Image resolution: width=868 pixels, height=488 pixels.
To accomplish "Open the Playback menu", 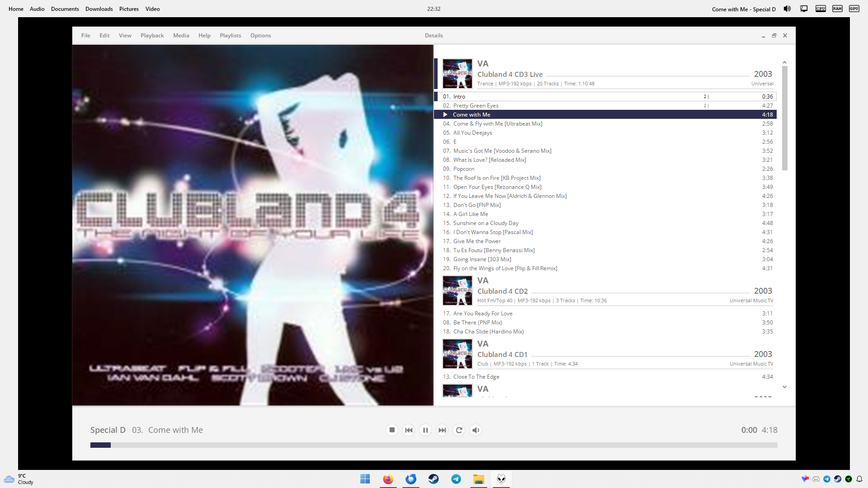I will [x=152, y=35].
